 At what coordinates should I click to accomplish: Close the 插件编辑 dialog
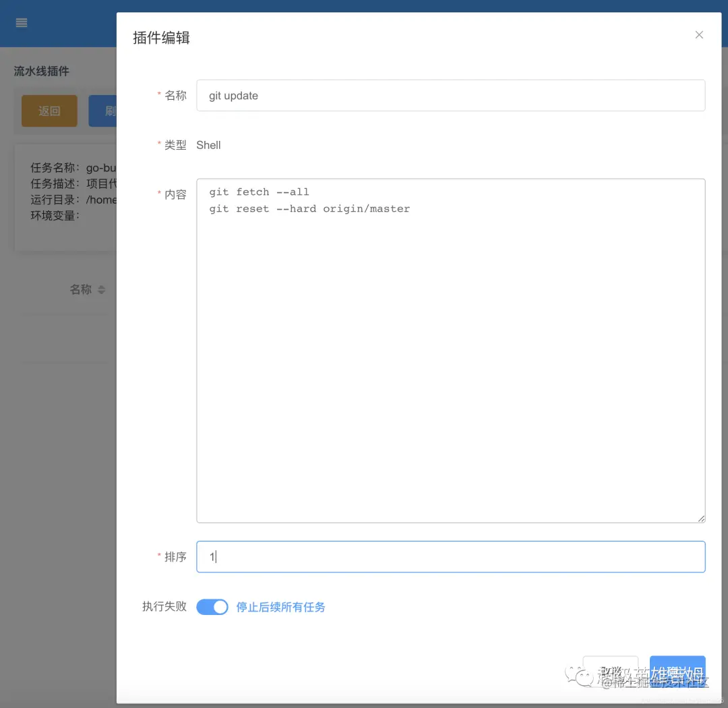(699, 35)
